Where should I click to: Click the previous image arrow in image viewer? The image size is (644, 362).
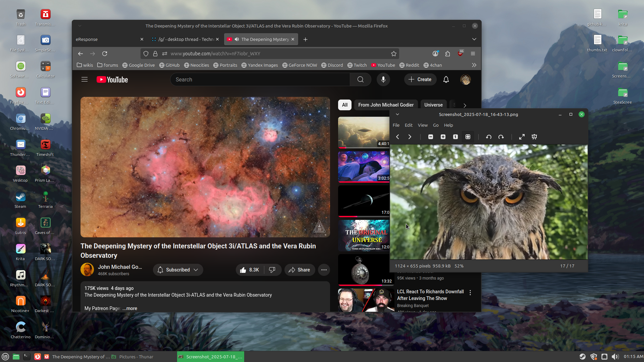[397, 137]
